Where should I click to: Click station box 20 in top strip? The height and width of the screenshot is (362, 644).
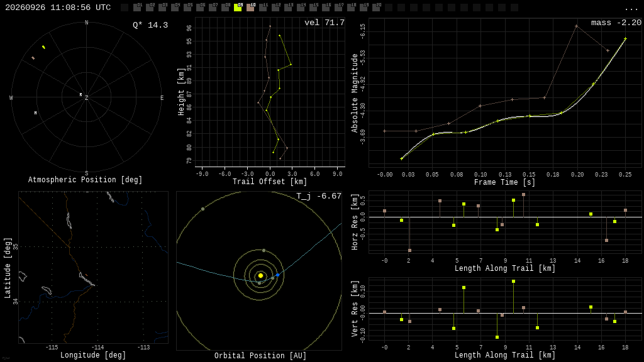click(x=376, y=8)
